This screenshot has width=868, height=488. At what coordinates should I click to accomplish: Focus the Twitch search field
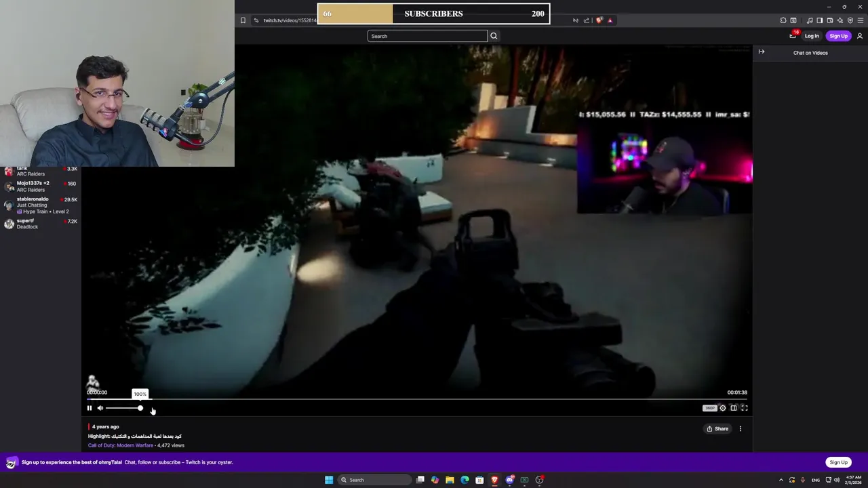coord(427,36)
